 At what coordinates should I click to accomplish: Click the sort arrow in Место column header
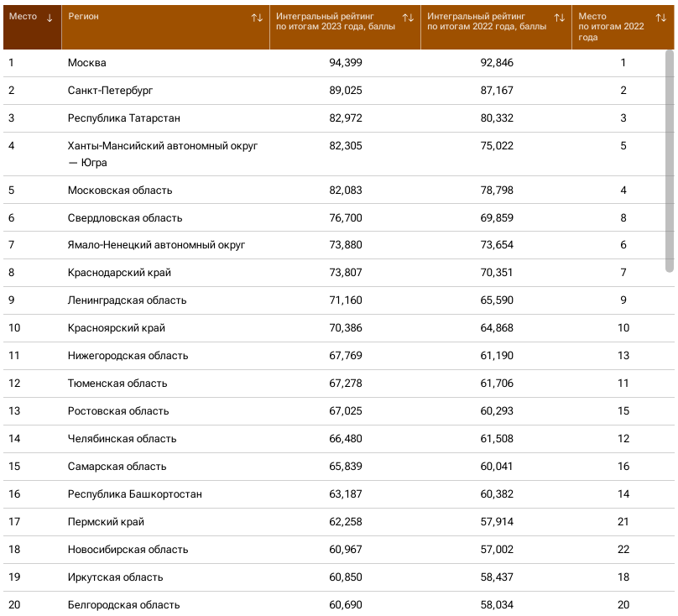coord(50,18)
